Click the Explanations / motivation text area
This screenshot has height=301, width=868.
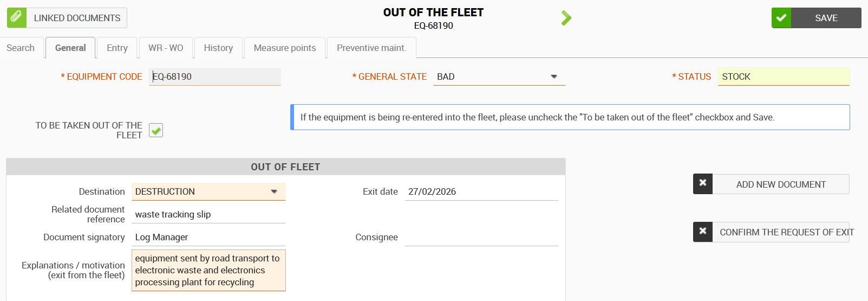point(208,270)
